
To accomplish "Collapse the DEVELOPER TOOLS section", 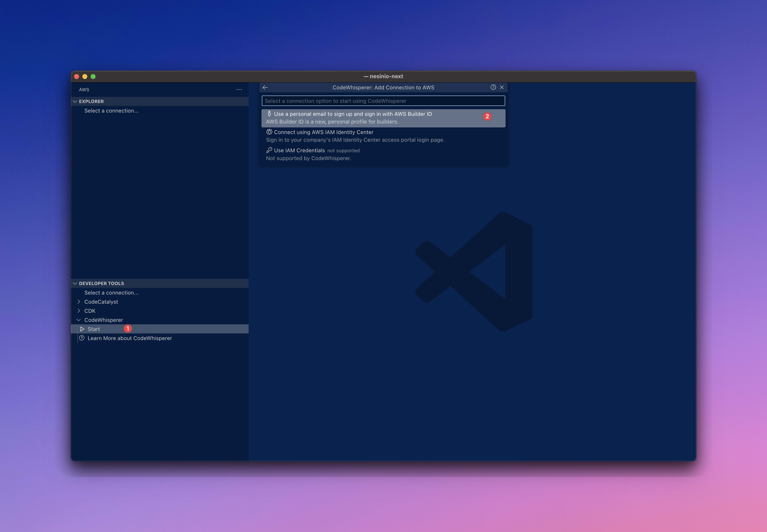I will 75,283.
